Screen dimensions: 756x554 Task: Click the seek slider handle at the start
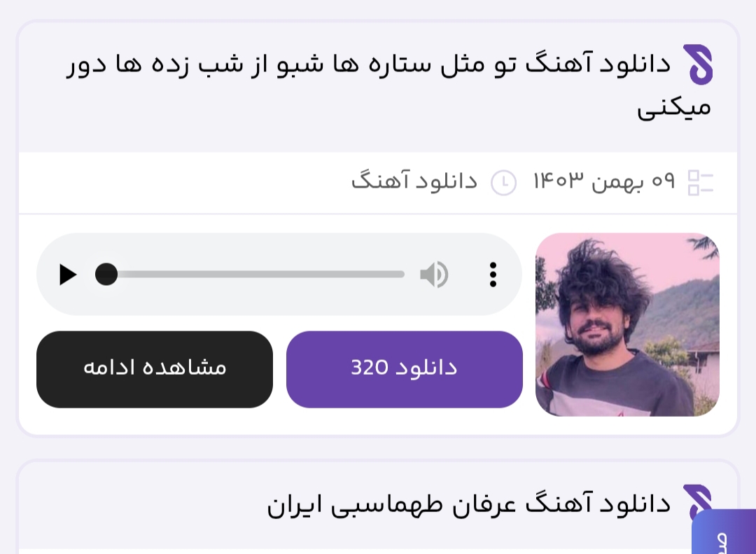106,275
